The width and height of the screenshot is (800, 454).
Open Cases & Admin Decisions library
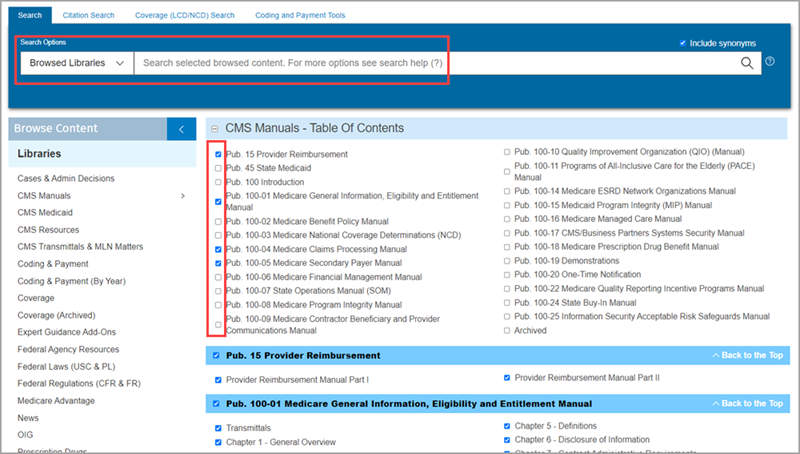click(x=66, y=179)
